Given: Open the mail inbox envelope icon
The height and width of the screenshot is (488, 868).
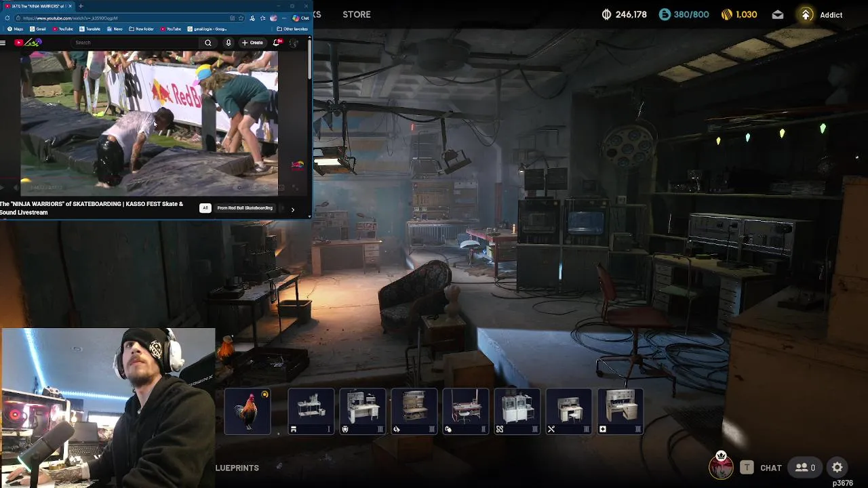Looking at the screenshot, I should coord(778,15).
